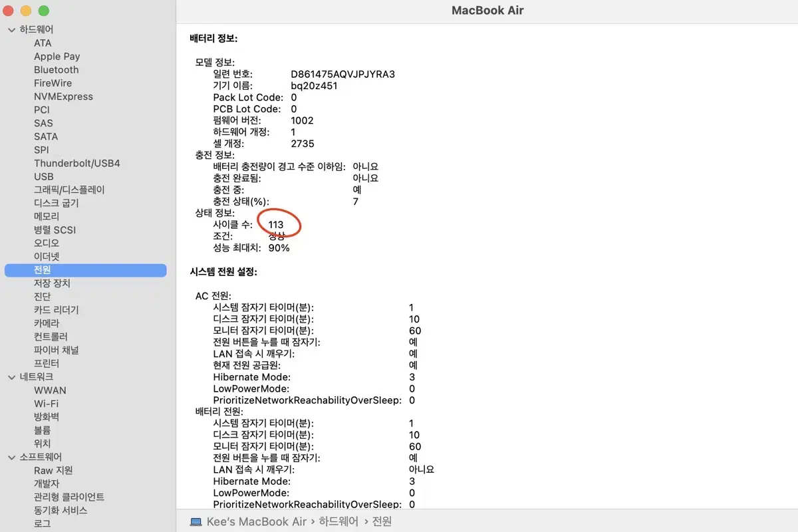This screenshot has width=798, height=532.
Task: Click the cycle count value 113
Action: (x=276, y=225)
